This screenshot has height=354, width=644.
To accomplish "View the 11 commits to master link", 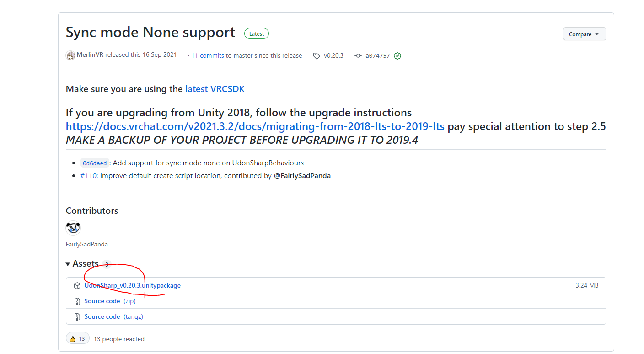I will (208, 55).
